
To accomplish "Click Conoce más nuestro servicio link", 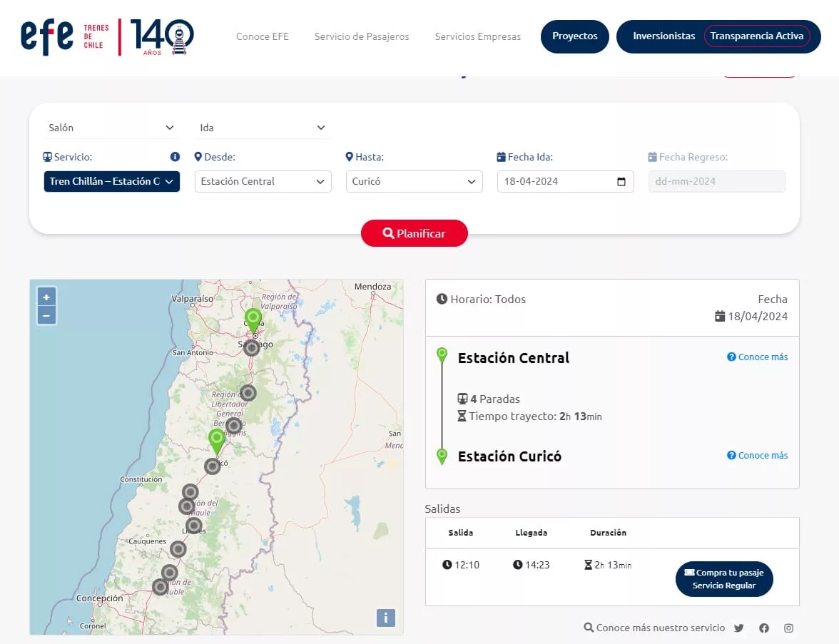I will 654,628.
